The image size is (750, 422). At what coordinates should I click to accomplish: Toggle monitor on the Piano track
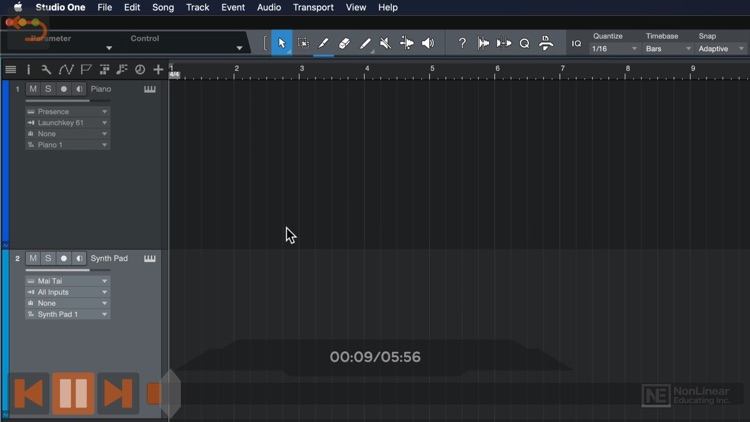(x=79, y=89)
